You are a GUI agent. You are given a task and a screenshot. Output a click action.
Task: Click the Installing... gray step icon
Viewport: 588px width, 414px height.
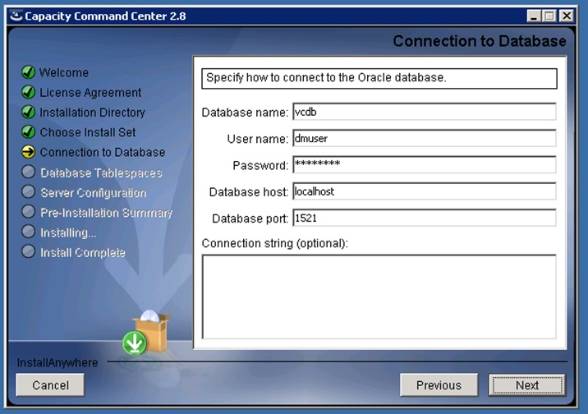coord(28,231)
